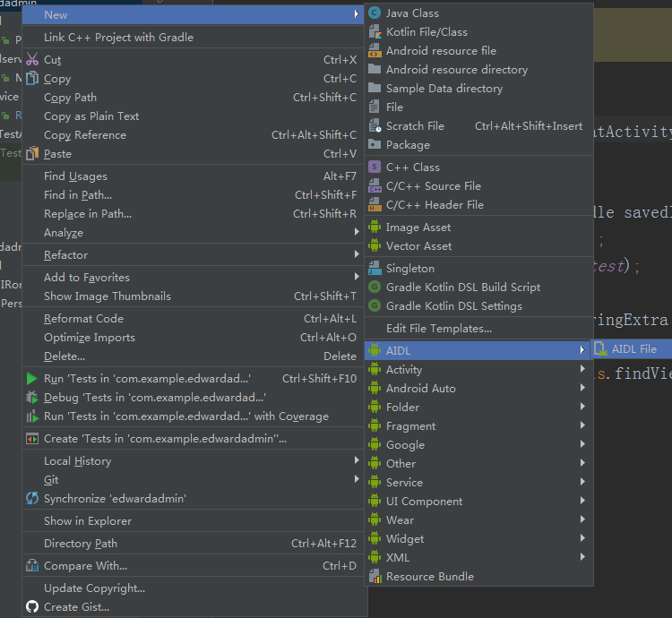672x618 pixels.
Task: Select Delete… menu entry
Action: click(x=193, y=356)
